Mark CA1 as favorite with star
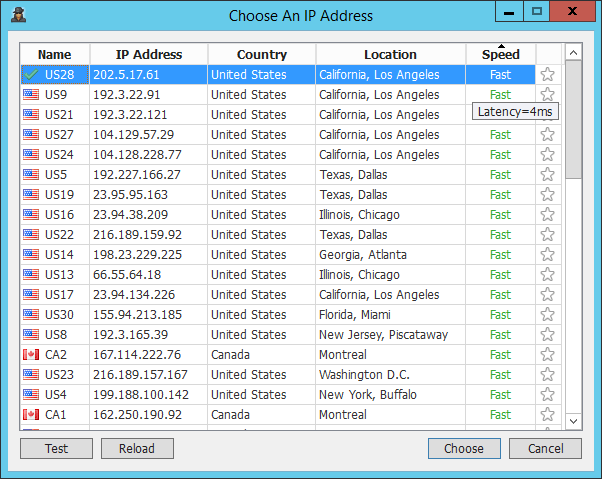Viewport: 602px width, 479px height. [x=547, y=414]
